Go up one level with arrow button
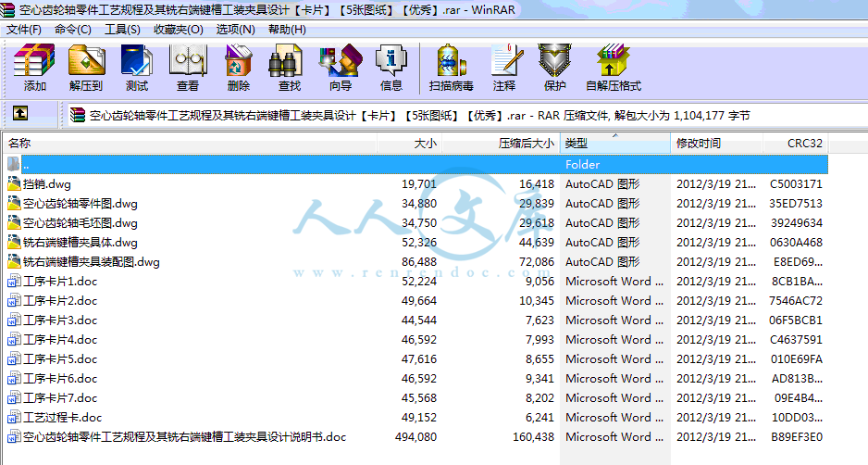Image resolution: width=868 pixels, height=465 pixels. click(20, 114)
